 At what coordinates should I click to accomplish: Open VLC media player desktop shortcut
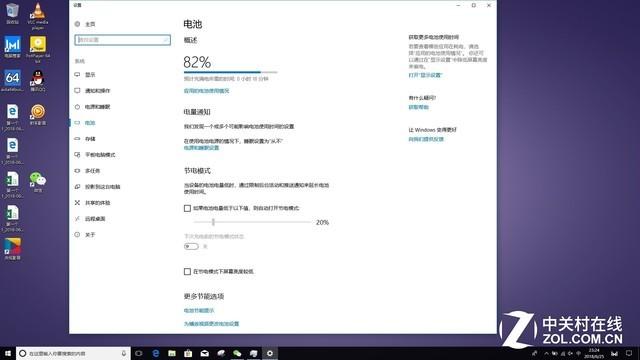pyautogui.click(x=38, y=16)
